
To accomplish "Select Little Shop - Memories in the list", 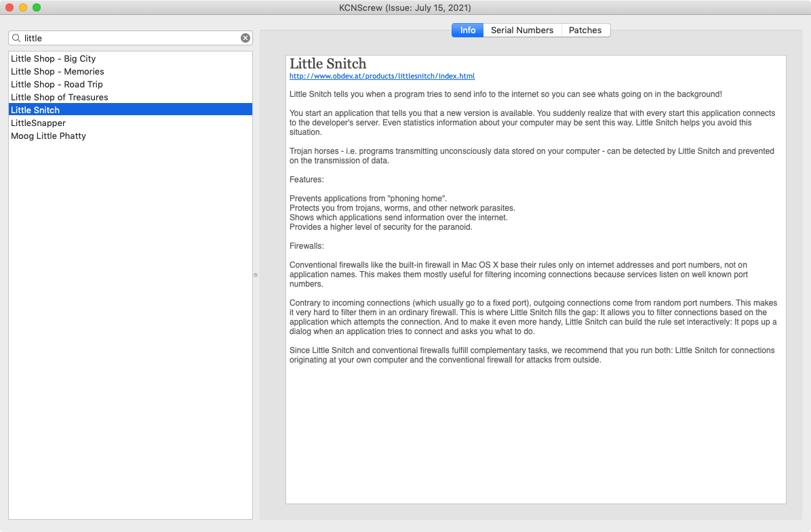I will 58,72.
